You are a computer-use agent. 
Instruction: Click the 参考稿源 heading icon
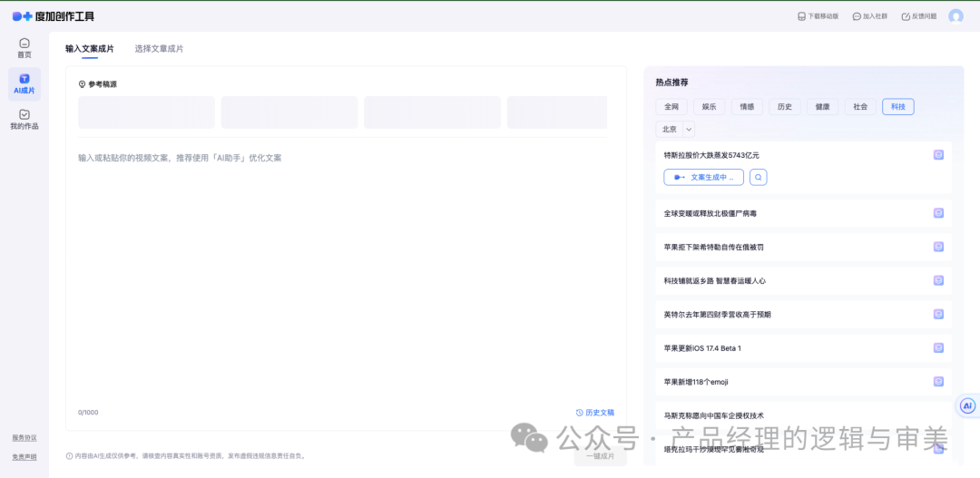pyautogui.click(x=82, y=84)
